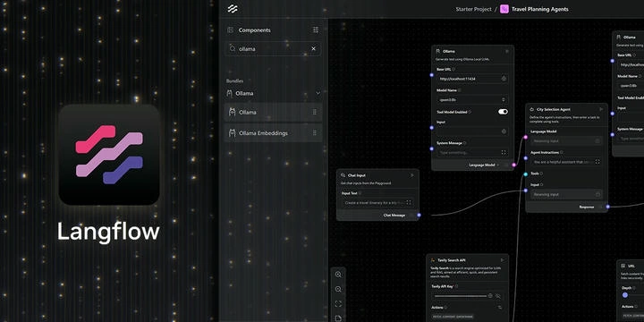Click the Language Model output on Ollama node

(x=482, y=165)
